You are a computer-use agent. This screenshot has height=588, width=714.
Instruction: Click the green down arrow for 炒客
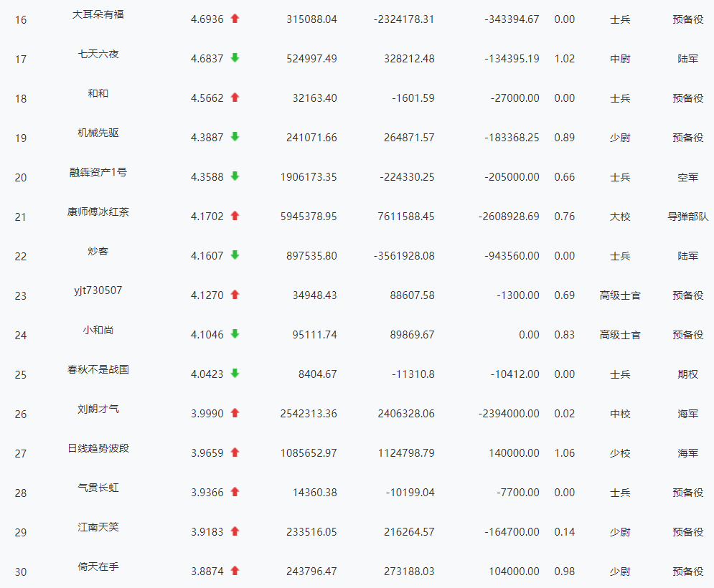coord(235,255)
